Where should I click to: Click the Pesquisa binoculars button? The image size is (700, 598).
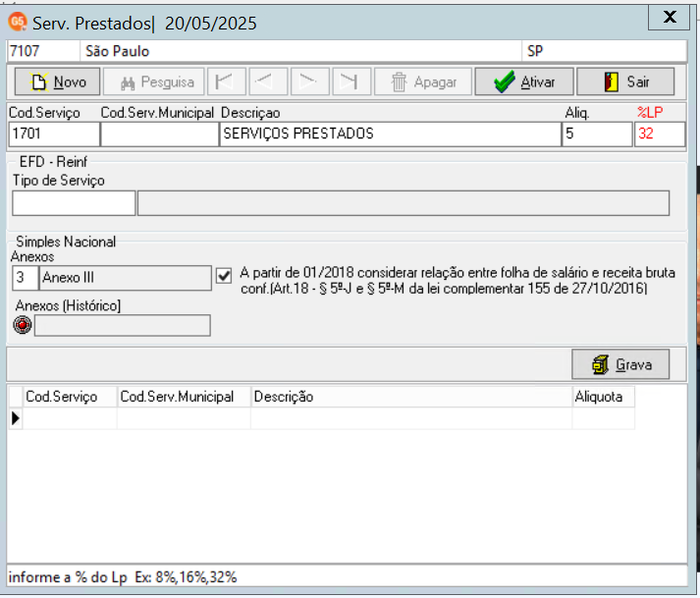[154, 82]
